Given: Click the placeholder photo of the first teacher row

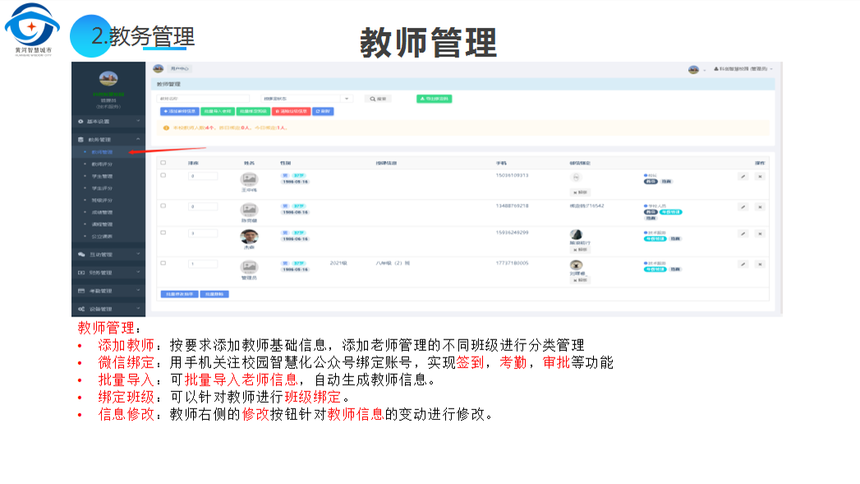Looking at the screenshot, I should 249,179.
